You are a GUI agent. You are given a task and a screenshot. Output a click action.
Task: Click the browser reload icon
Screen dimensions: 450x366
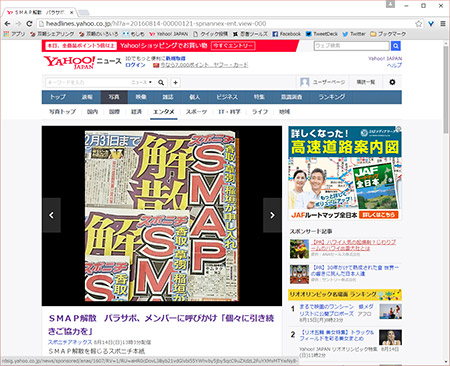click(29, 24)
